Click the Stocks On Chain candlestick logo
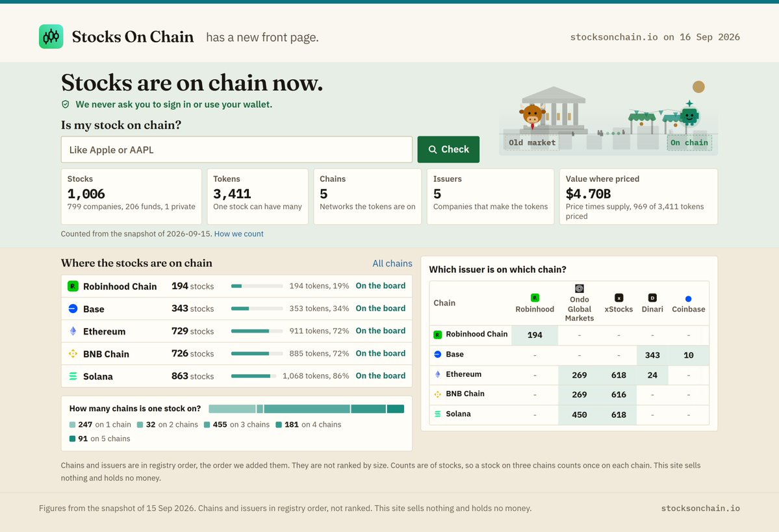This screenshot has width=779, height=532. [51, 37]
